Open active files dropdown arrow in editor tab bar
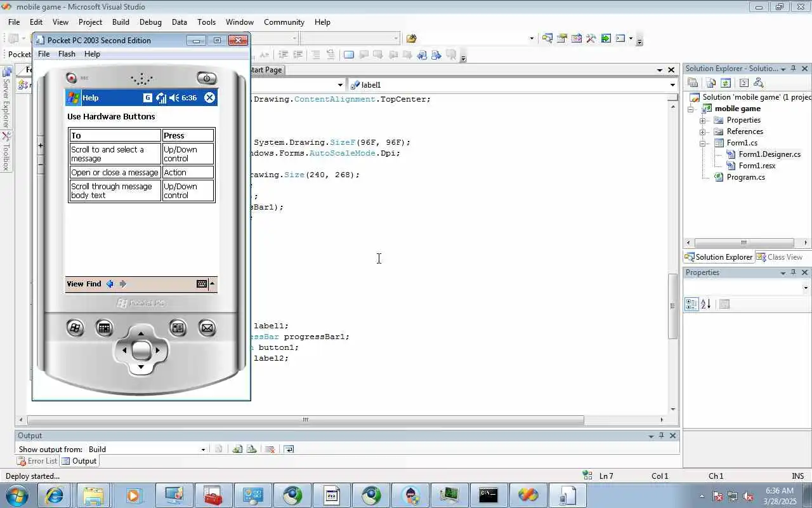Image resolution: width=812 pixels, height=508 pixels. point(660,70)
